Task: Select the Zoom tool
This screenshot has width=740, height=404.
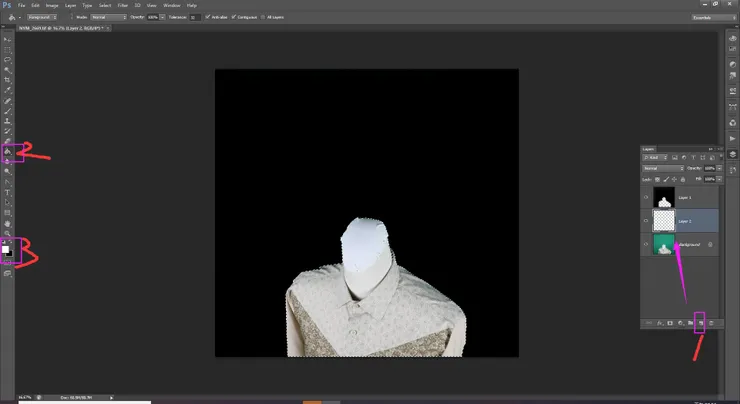Action: tap(8, 233)
